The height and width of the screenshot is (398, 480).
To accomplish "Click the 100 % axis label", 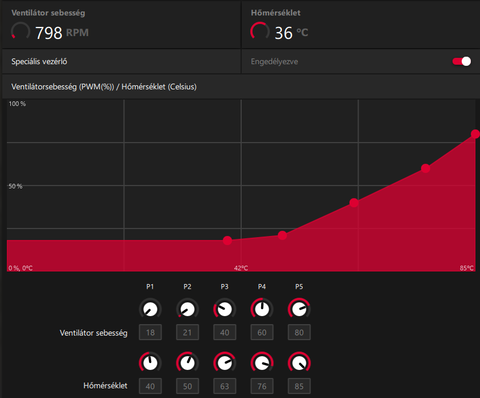I will coord(17,104).
